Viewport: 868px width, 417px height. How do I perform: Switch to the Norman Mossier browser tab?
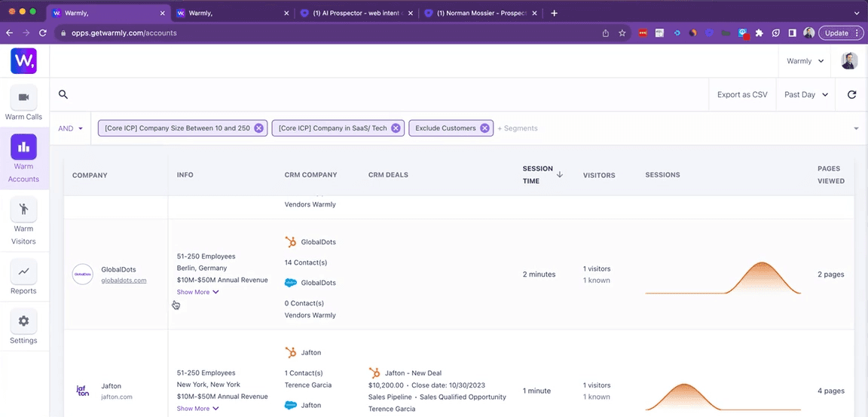click(481, 14)
